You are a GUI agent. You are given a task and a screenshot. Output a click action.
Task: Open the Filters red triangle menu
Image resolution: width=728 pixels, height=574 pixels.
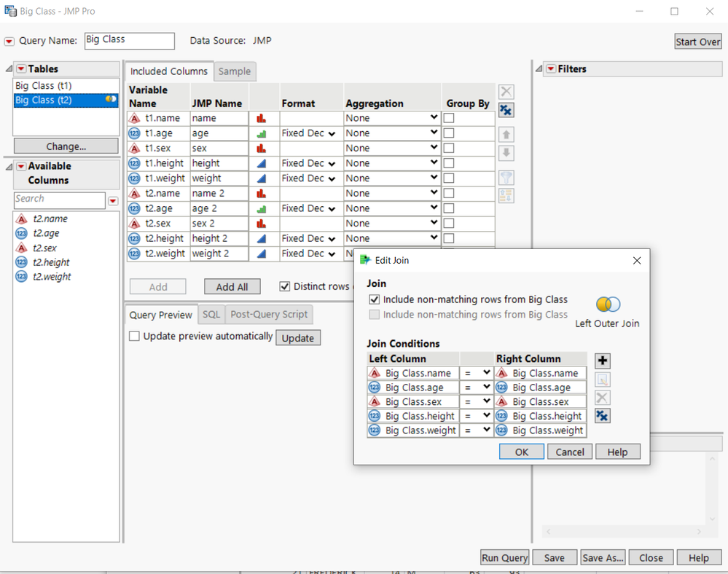[x=551, y=68]
